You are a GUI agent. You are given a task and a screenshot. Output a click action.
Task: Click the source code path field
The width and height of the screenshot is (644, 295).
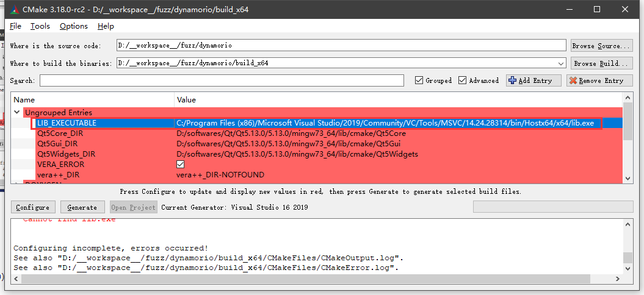[x=341, y=46]
